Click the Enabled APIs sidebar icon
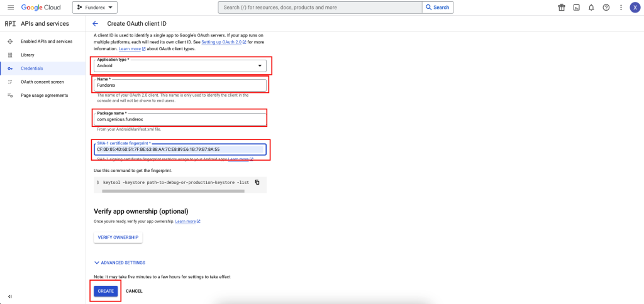The width and height of the screenshot is (644, 304). coord(10,41)
